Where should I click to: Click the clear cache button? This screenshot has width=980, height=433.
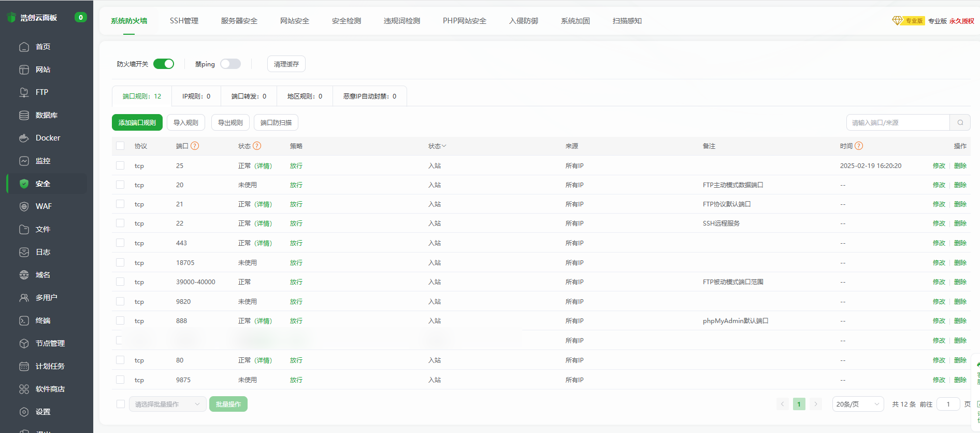click(x=286, y=64)
